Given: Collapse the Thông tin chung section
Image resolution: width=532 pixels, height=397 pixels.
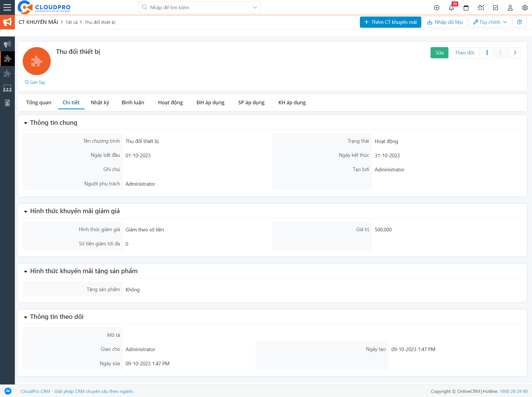Looking at the screenshot, I should point(26,123).
